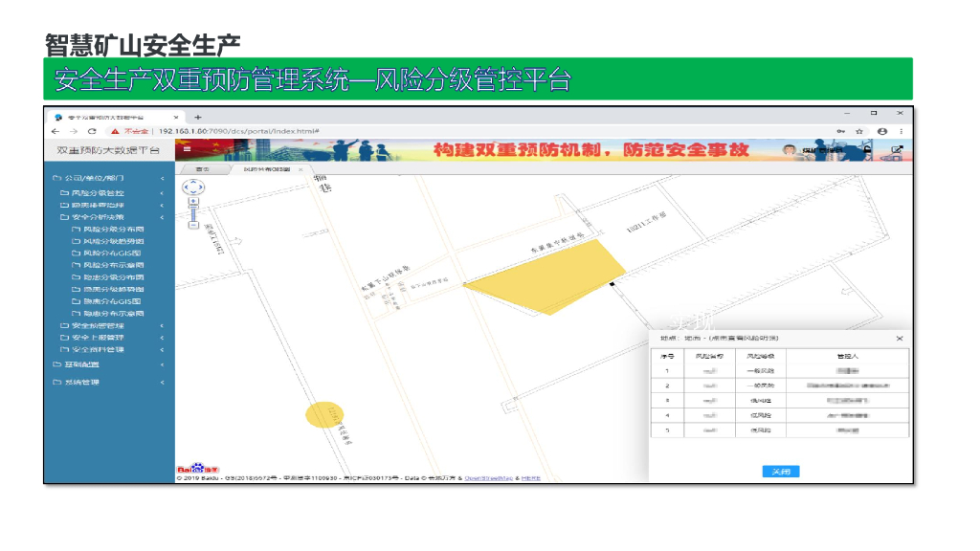Screen dimensions: 980x551
Task: Switch to the 首页 tab
Action: [x=202, y=169]
